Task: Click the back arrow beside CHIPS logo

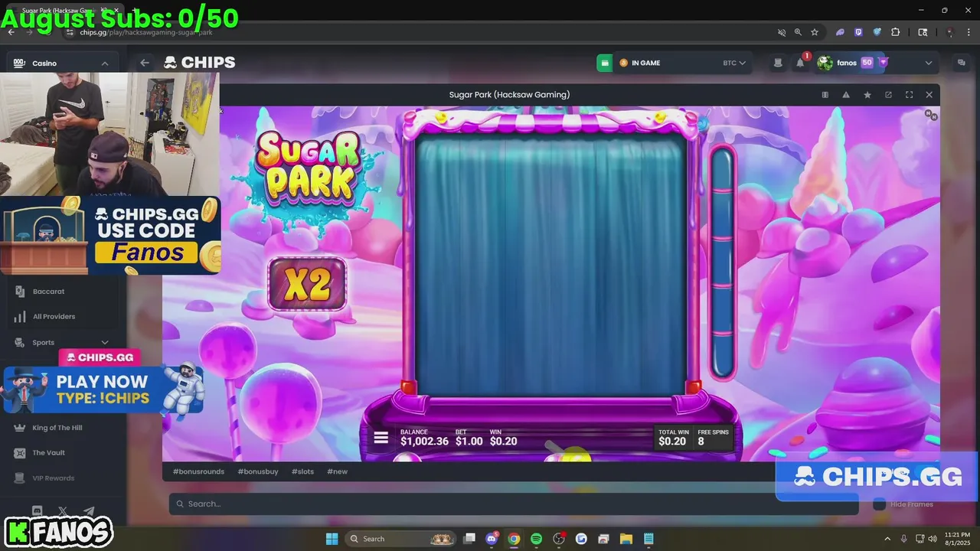Action: click(x=144, y=63)
